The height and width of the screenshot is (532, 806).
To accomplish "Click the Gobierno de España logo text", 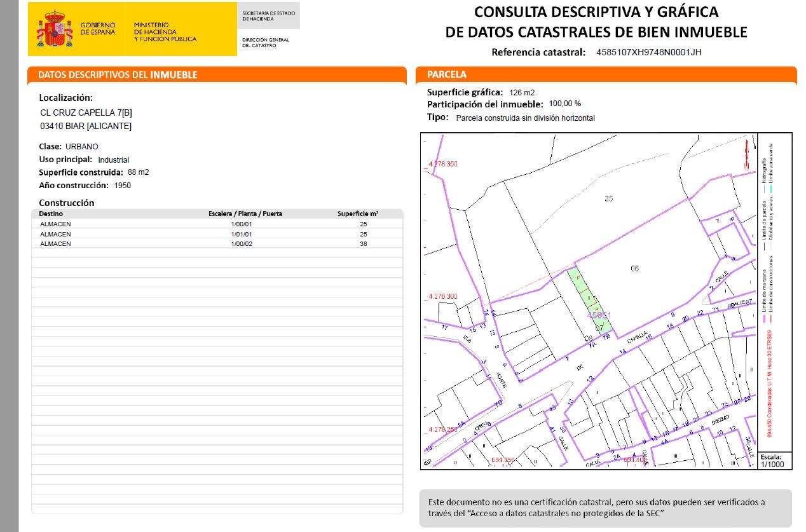I will point(98,29).
